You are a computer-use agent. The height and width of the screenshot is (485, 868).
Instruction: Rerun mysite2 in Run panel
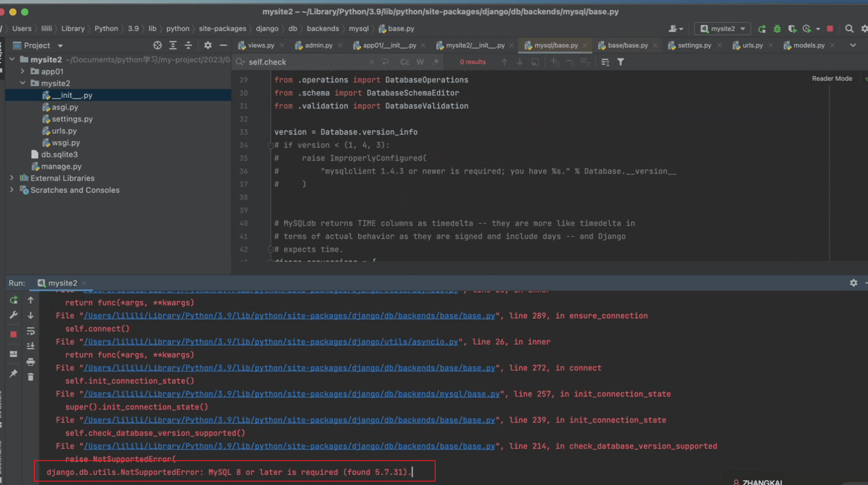(13, 300)
